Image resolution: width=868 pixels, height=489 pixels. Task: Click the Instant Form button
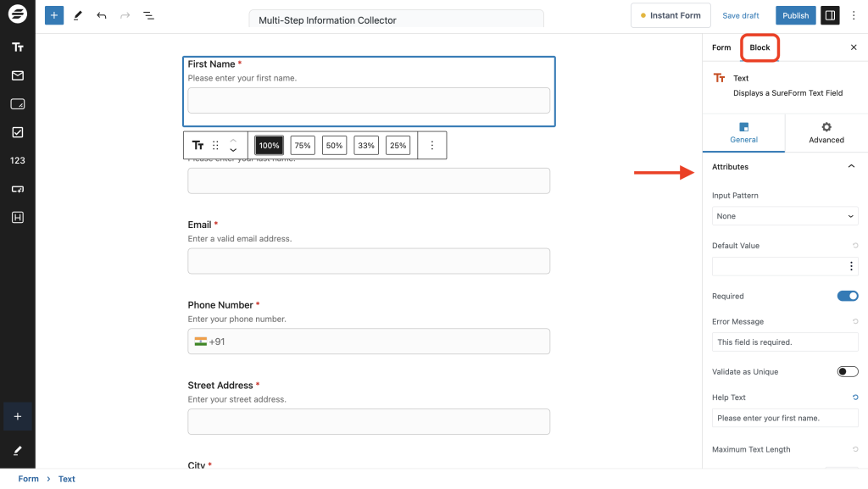click(x=670, y=15)
